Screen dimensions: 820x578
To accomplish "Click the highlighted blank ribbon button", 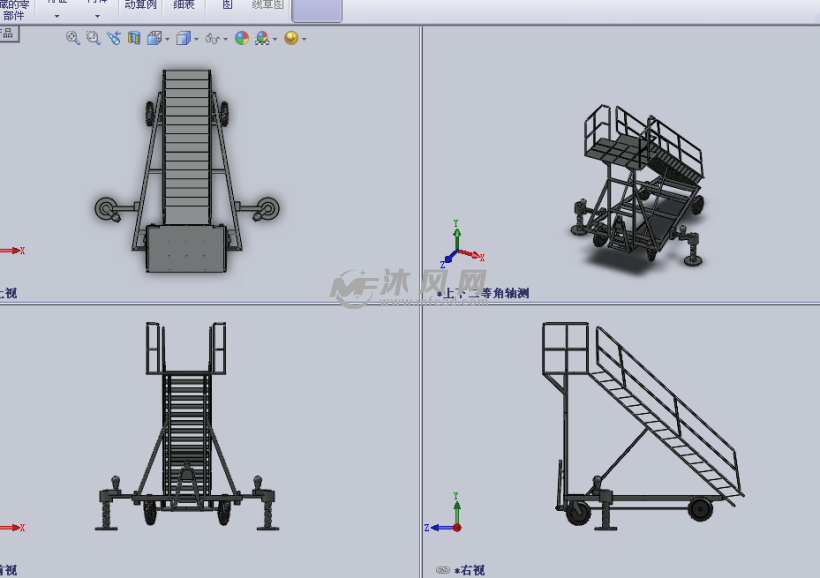I will [317, 10].
